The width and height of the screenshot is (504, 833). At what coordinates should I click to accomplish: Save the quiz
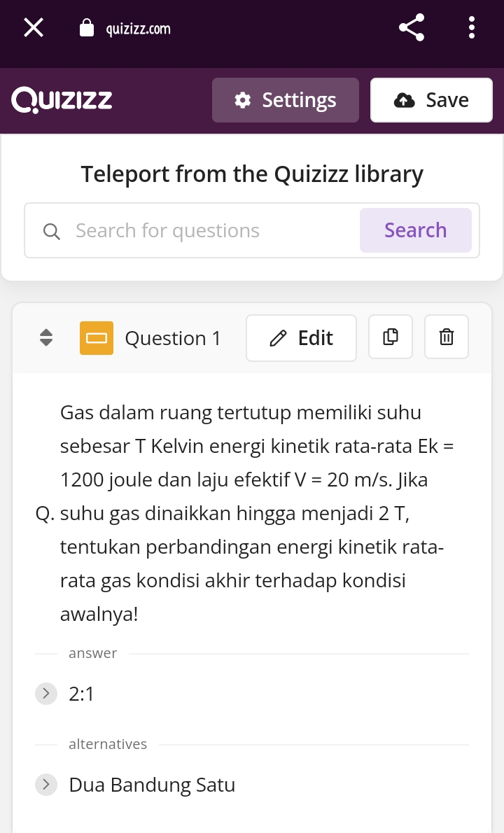point(431,100)
